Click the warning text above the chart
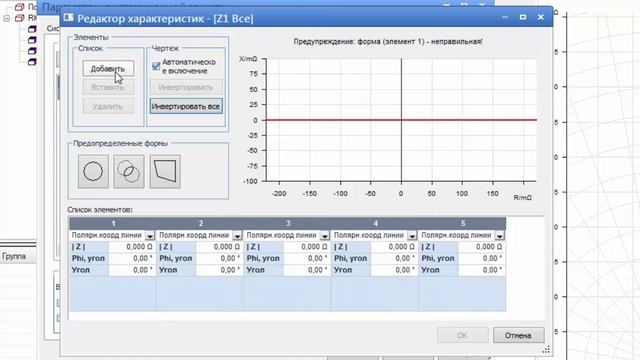The height and width of the screenshot is (360, 640). 388,42
